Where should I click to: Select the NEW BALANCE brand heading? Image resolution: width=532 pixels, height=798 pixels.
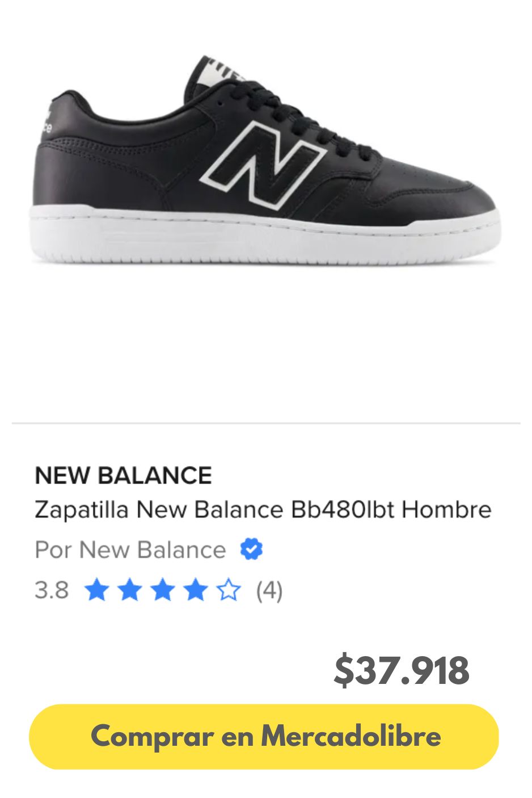point(123,476)
